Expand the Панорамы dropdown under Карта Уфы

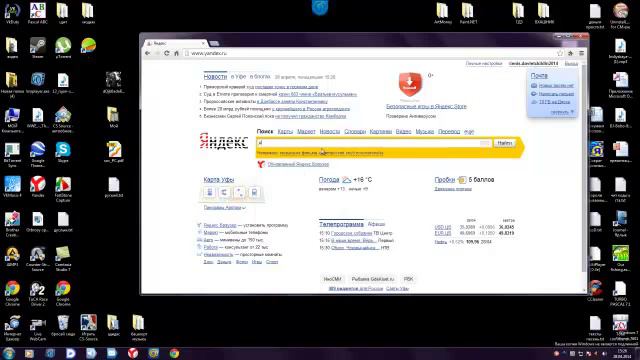224,207
